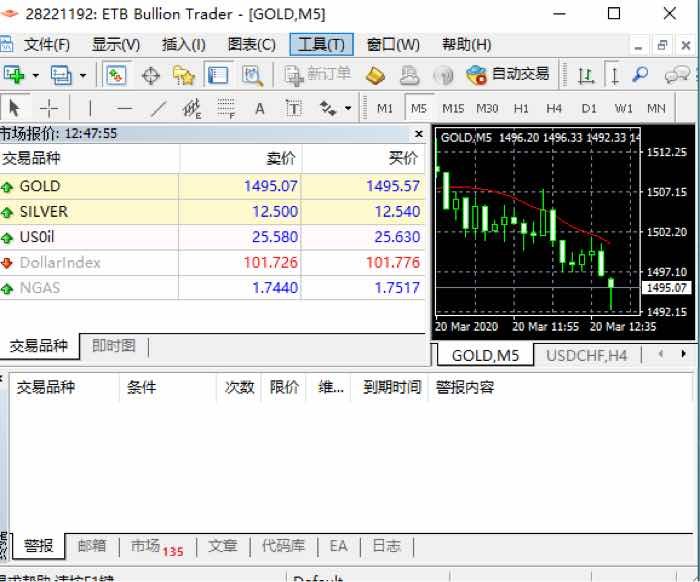
Task: Toggle the AutoTrading (自动交易) button
Action: pos(507,75)
